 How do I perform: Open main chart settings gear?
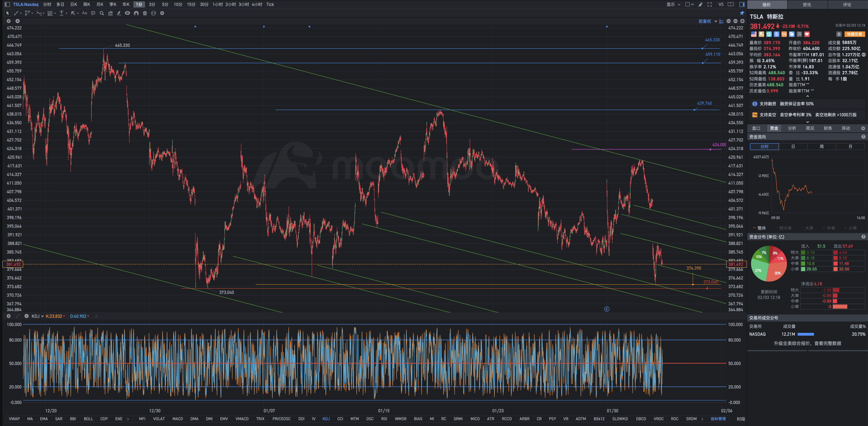click(x=9, y=21)
